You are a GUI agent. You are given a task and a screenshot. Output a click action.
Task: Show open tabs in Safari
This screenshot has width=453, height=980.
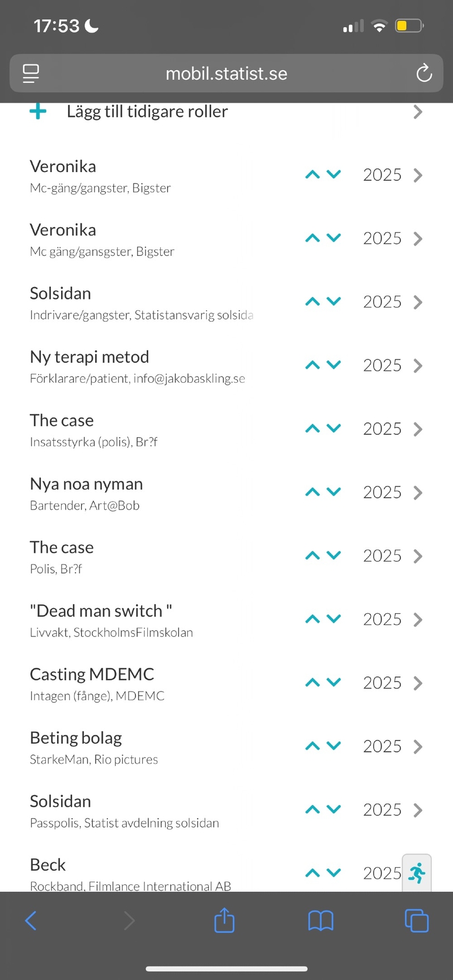(417, 921)
